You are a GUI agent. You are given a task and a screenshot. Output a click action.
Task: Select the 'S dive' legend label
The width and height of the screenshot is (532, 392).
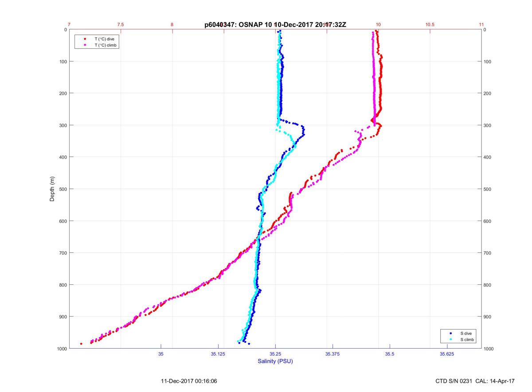[x=466, y=333]
